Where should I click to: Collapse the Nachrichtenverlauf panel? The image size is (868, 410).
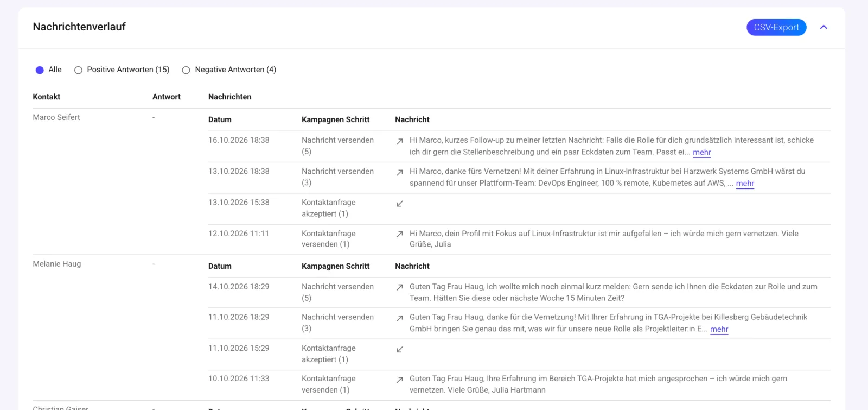pos(824,27)
